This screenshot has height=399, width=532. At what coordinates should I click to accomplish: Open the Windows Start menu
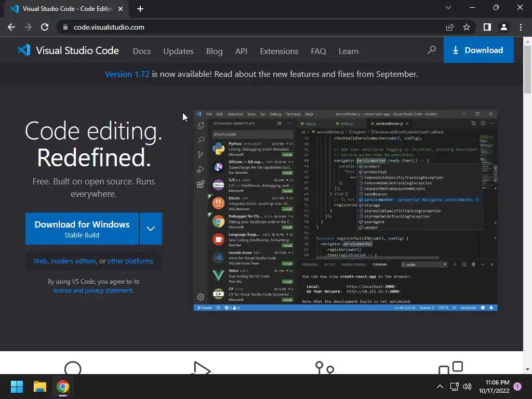[x=17, y=387]
